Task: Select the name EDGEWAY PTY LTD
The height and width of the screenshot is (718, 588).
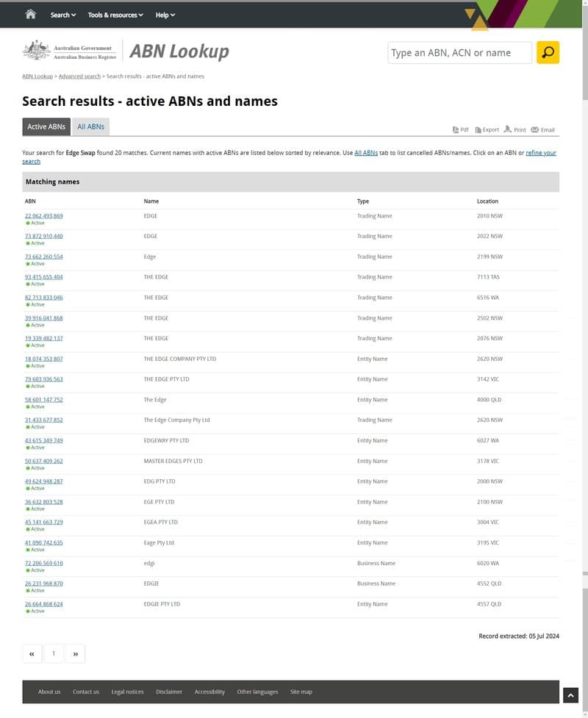Action: point(166,440)
